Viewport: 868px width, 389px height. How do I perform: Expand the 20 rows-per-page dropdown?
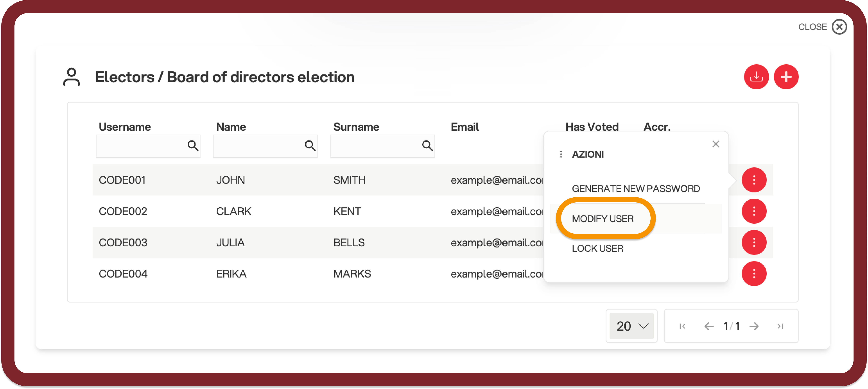pyautogui.click(x=631, y=326)
